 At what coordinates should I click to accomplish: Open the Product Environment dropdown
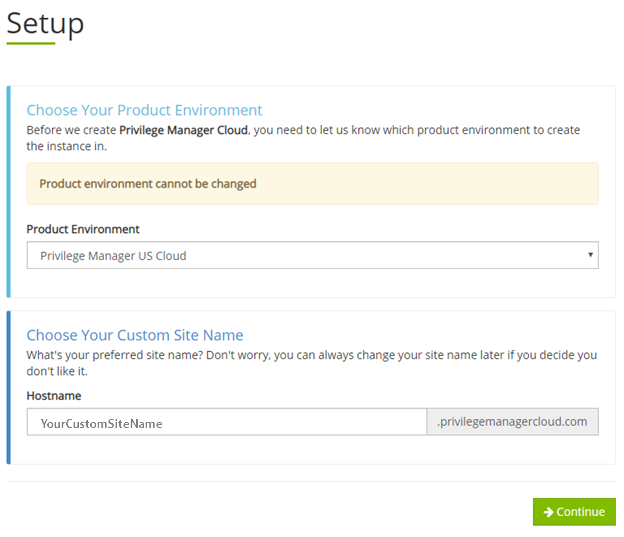click(312, 255)
